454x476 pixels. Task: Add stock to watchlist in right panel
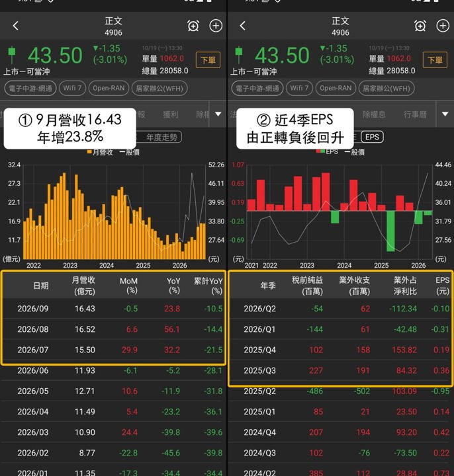[443, 26]
